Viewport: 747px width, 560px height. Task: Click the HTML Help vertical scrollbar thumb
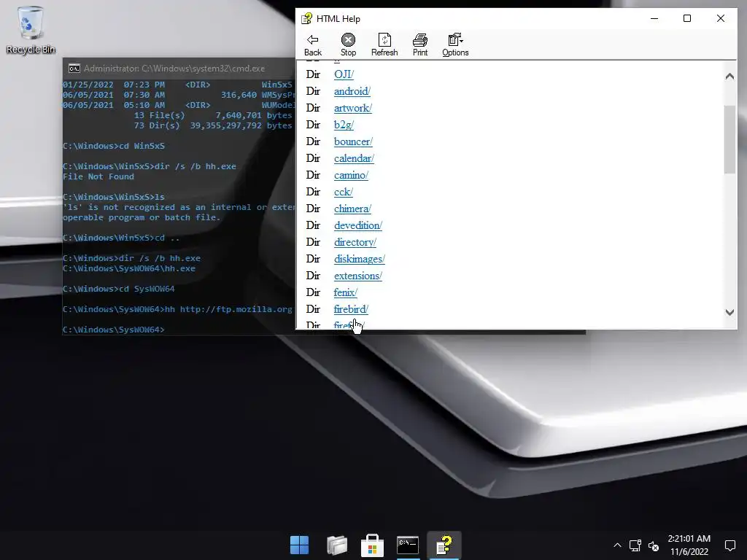[x=729, y=139]
